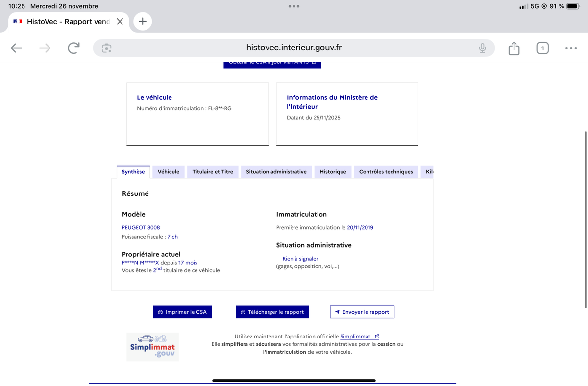Show the Historique tab
This screenshot has height=386, width=588.
pyautogui.click(x=333, y=172)
